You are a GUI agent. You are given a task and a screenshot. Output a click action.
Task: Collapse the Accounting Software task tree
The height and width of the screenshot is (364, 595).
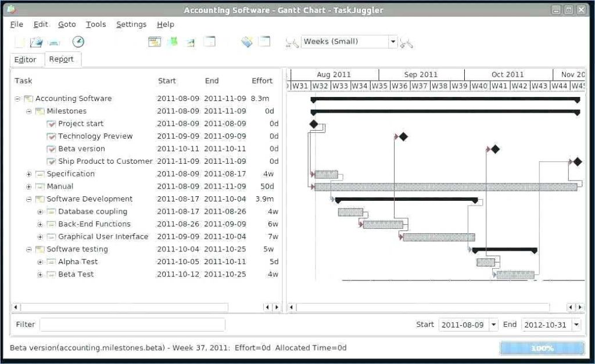point(17,98)
